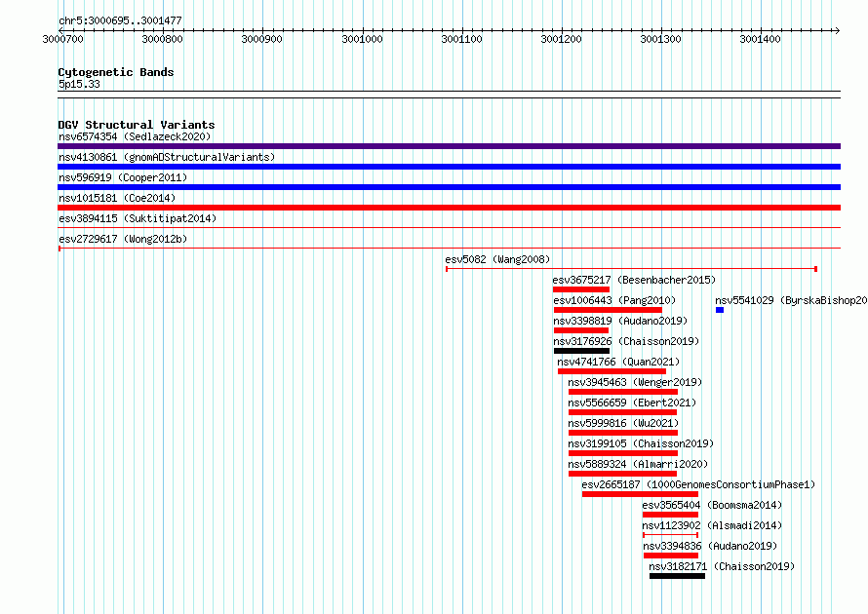Click ruler position 3001400
The image size is (868, 614).
click(x=760, y=39)
